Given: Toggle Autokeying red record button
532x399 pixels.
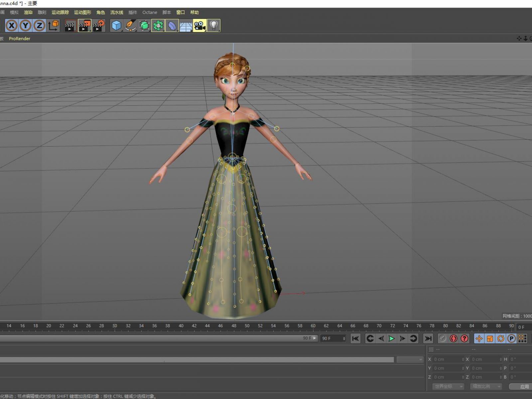Looking at the screenshot, I should point(454,338).
